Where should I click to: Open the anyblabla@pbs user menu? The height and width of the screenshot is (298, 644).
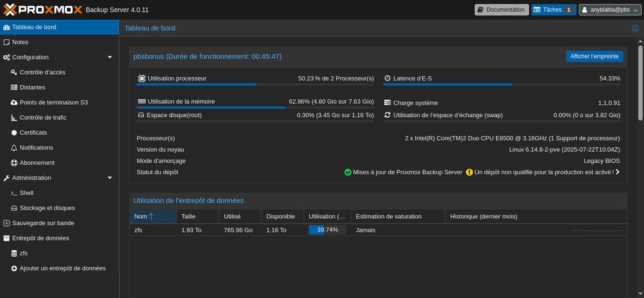click(610, 10)
